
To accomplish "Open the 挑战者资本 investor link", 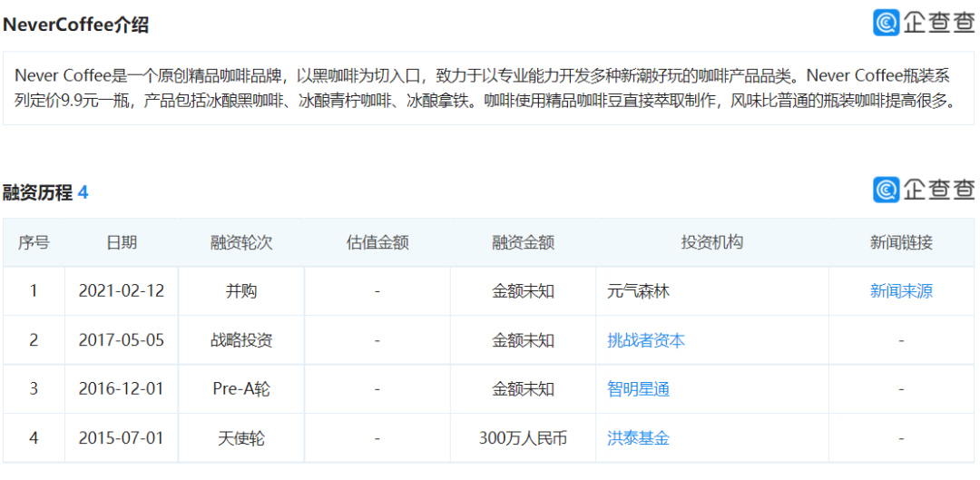I will pyautogui.click(x=645, y=340).
